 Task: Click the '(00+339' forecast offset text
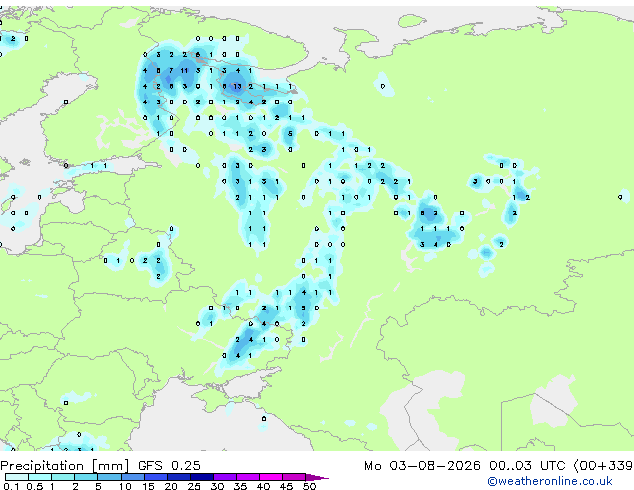(x=603, y=466)
